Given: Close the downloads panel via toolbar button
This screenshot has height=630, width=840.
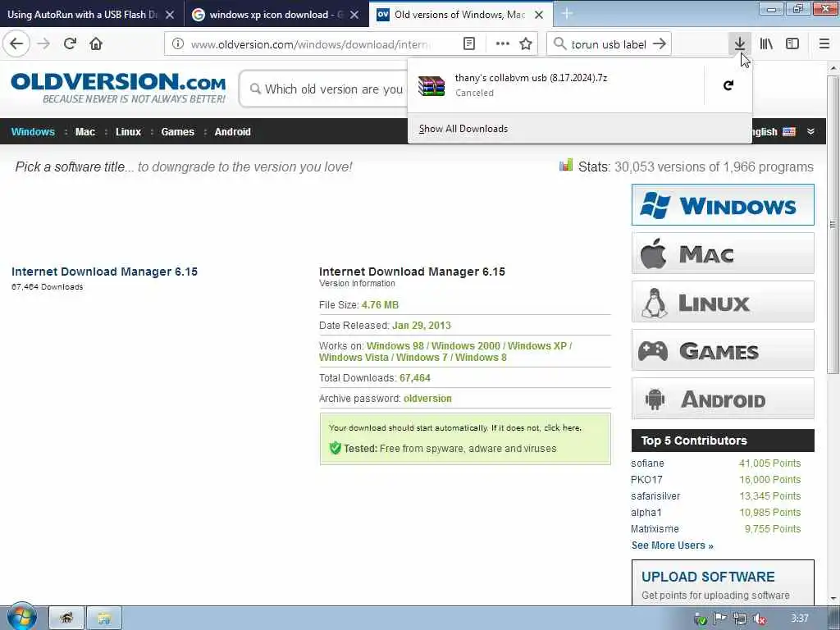Looking at the screenshot, I should pos(740,44).
